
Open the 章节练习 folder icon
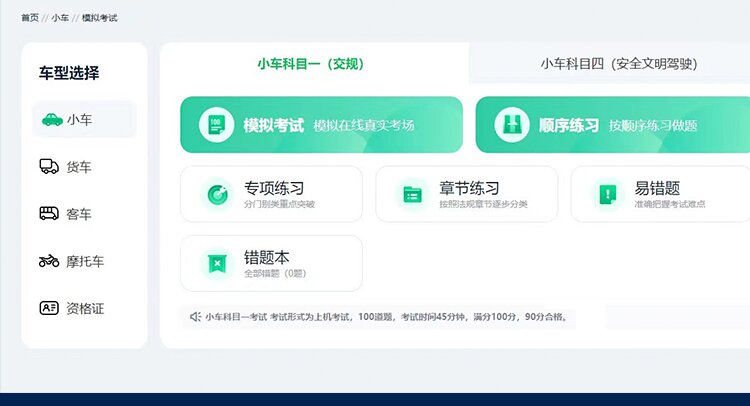412,194
